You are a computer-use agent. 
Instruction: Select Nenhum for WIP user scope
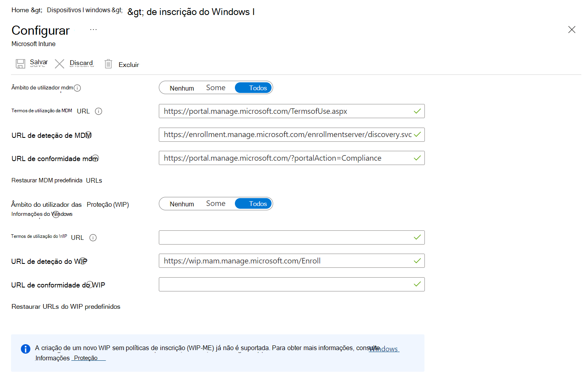[x=182, y=204]
